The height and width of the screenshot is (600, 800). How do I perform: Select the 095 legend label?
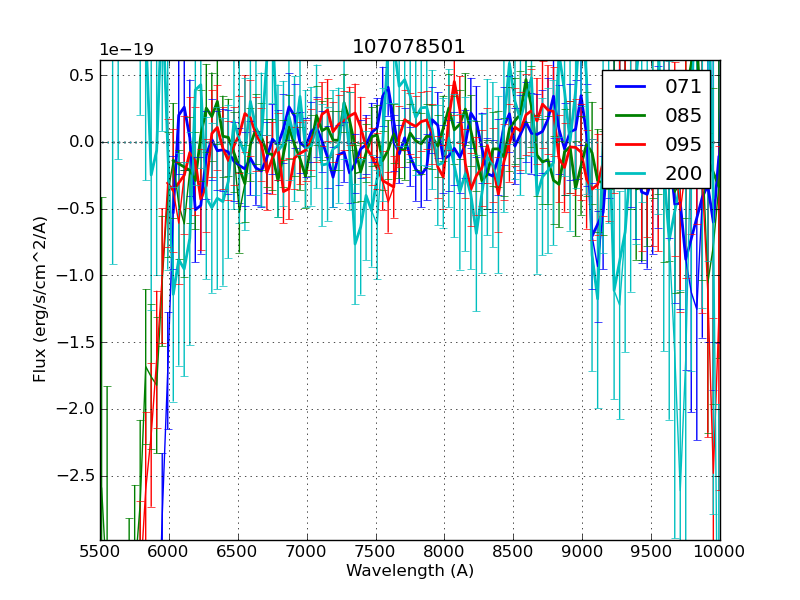coord(684,144)
